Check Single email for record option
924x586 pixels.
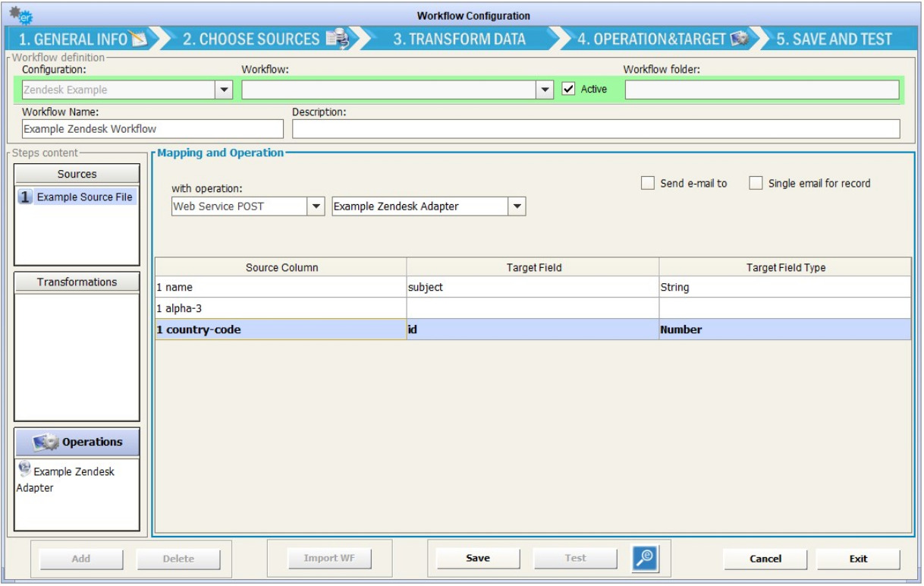756,183
